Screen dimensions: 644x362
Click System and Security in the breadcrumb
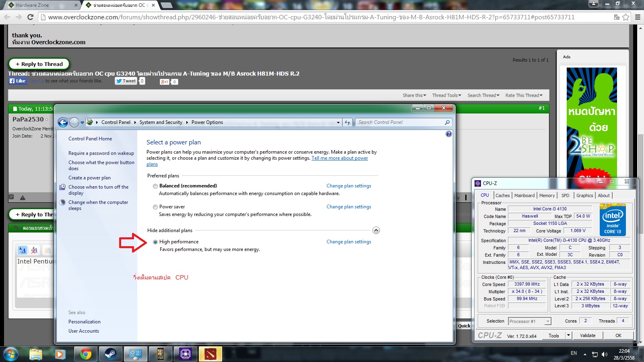click(161, 122)
